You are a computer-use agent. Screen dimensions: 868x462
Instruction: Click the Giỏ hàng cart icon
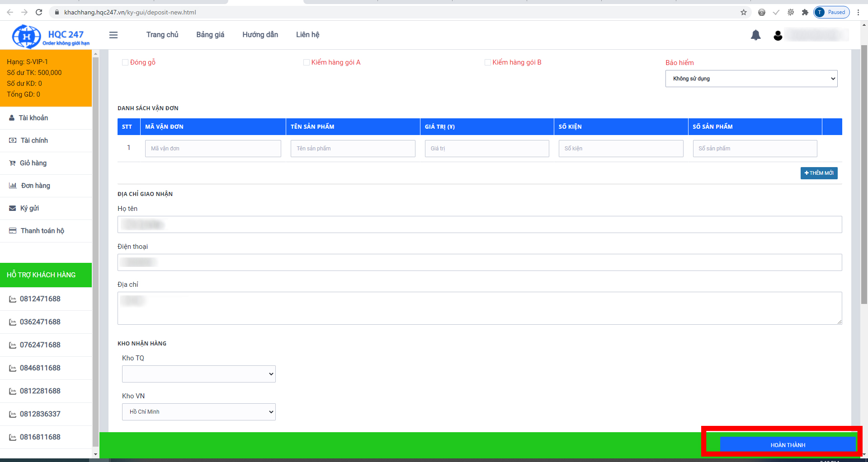coord(12,163)
